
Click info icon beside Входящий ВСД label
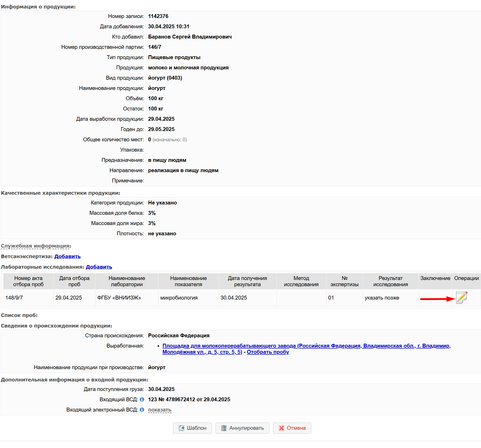click(x=142, y=399)
